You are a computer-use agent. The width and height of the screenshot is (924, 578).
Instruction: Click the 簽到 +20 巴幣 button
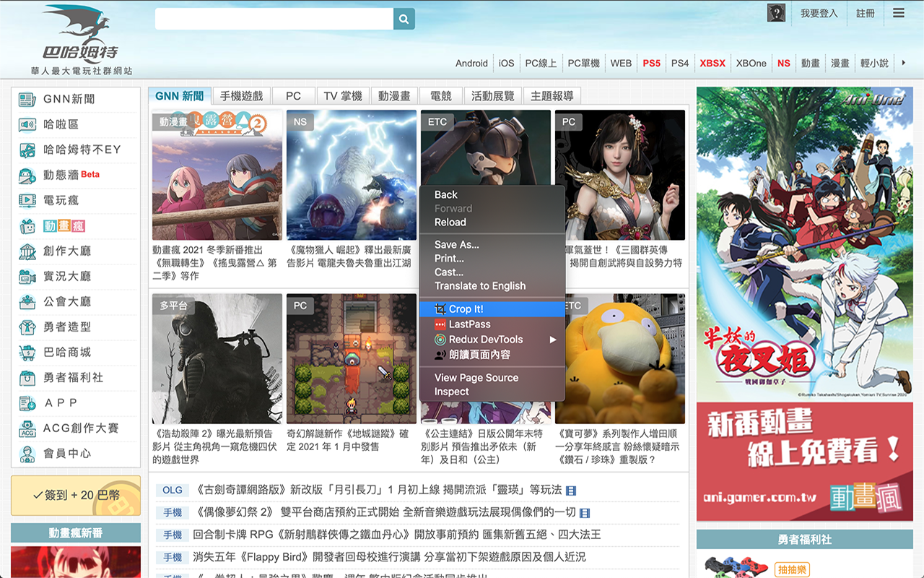(76, 495)
